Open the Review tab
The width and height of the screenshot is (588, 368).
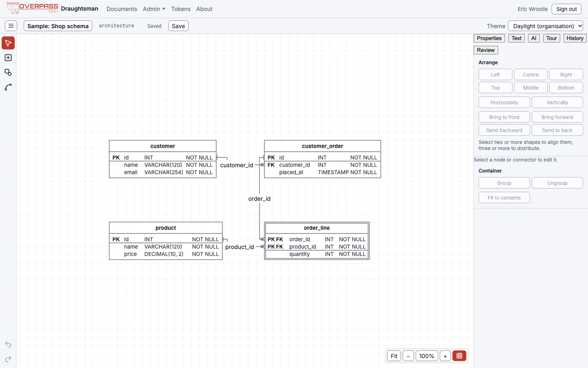(x=486, y=50)
